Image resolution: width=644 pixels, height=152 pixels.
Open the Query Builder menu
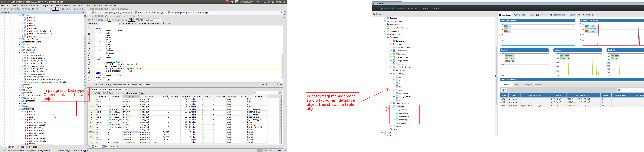(47, 5)
